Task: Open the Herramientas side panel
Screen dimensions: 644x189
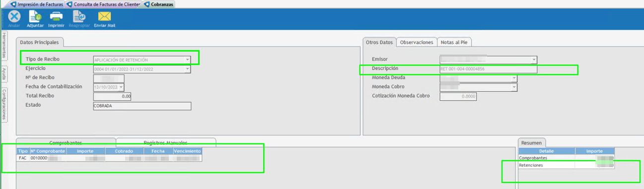Action: click(x=3, y=46)
